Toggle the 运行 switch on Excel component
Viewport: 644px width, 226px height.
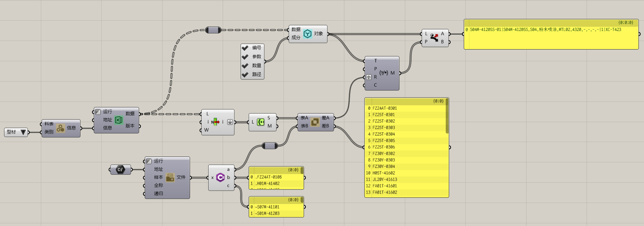[x=98, y=112]
